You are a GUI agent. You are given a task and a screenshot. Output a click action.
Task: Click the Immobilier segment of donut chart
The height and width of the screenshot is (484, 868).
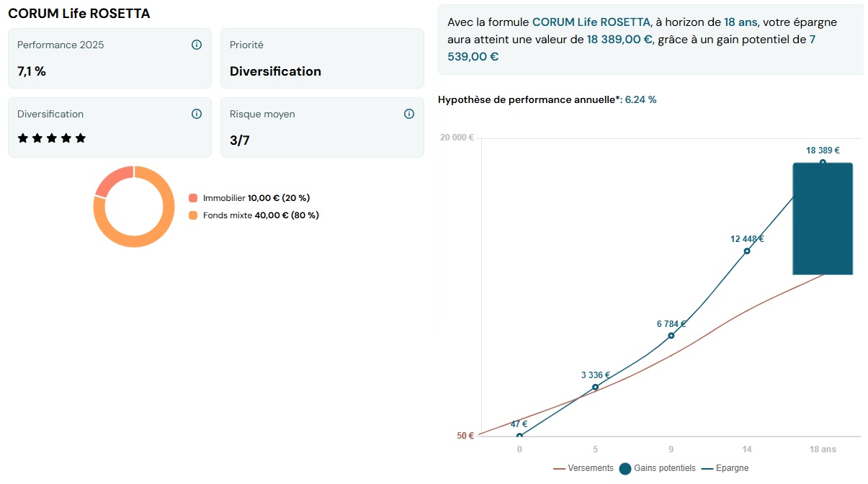coord(112,179)
